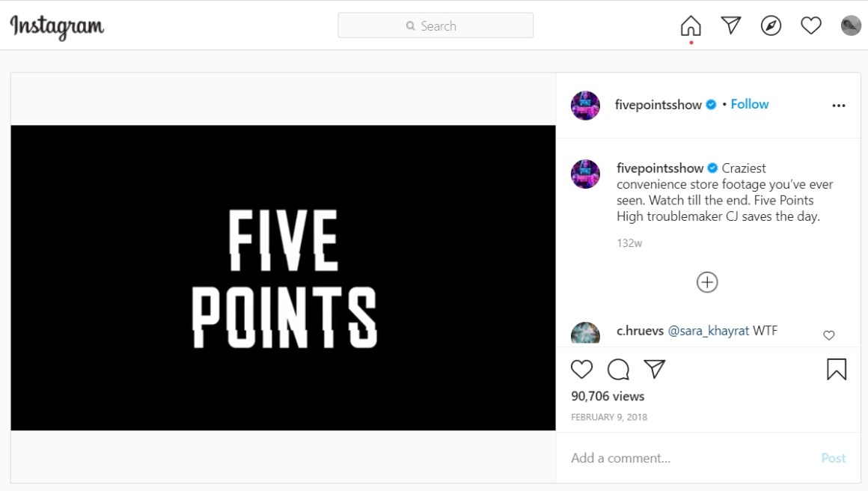Viewport: 868px width, 491px height.
Task: Open your profile avatar in header
Action: coord(851,25)
